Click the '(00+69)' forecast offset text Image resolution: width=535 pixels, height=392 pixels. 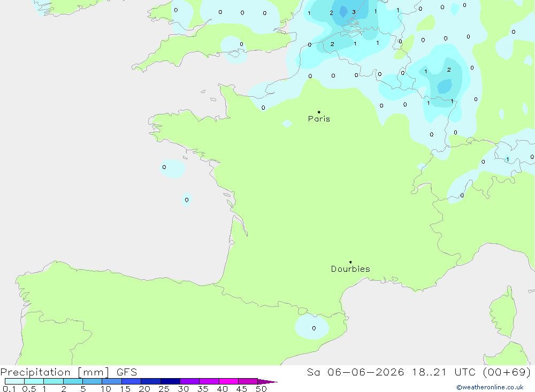(507, 372)
